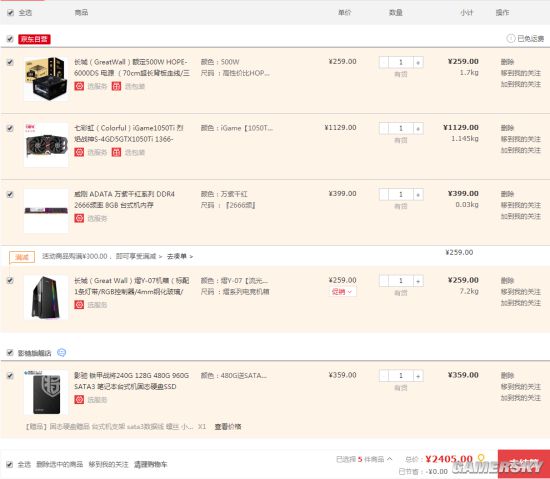Click the red service icon under GreatWall power supply
550x479 pixels.
click(79, 86)
